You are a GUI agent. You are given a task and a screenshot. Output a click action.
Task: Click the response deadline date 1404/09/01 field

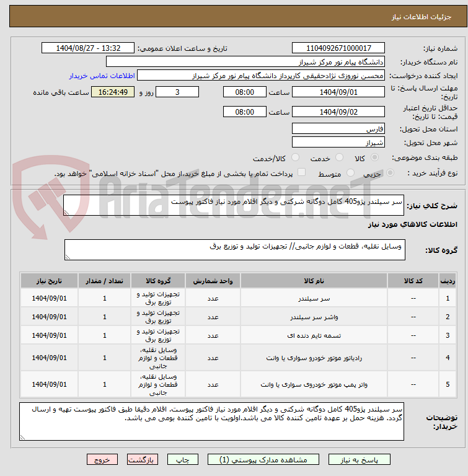tap(338, 92)
